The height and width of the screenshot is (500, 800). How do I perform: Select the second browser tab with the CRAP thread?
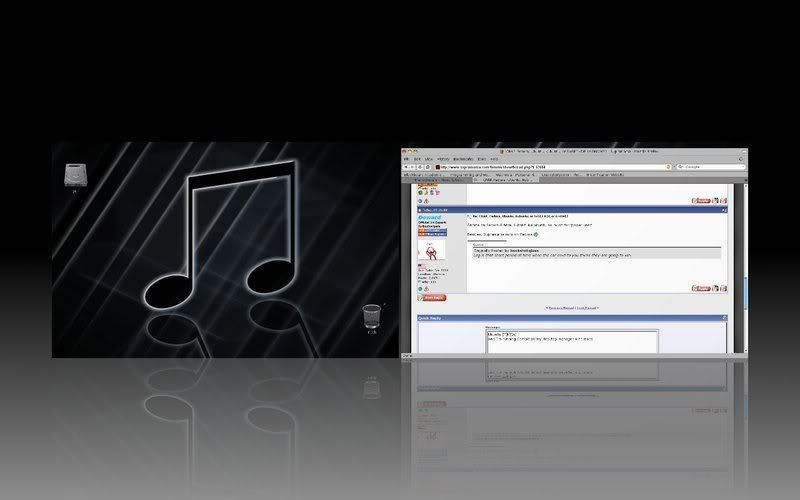[506, 180]
